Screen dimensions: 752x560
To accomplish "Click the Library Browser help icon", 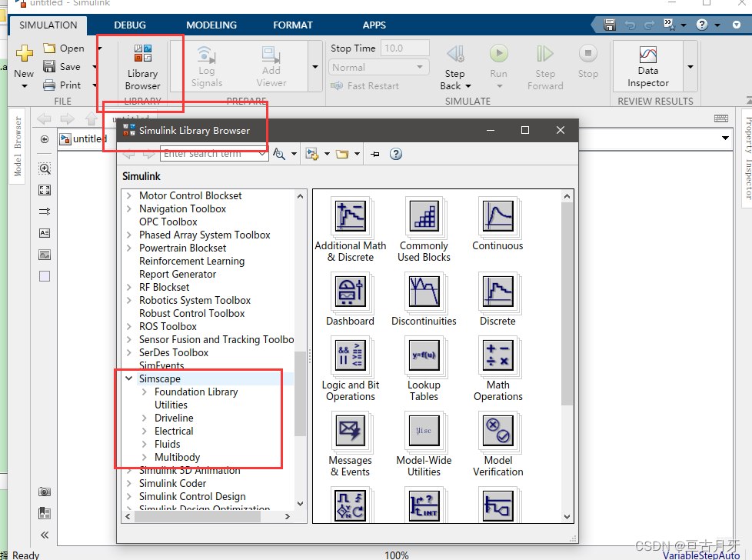I will tap(396, 154).
